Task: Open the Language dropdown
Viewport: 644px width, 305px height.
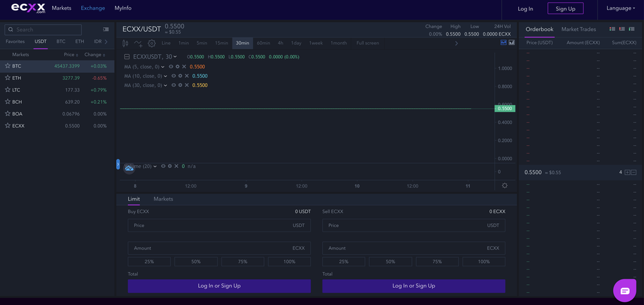Action: 621,8
